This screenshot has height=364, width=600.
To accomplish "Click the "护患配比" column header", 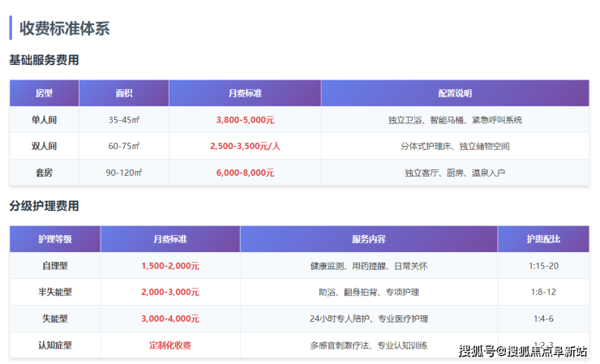I will pos(543,239).
